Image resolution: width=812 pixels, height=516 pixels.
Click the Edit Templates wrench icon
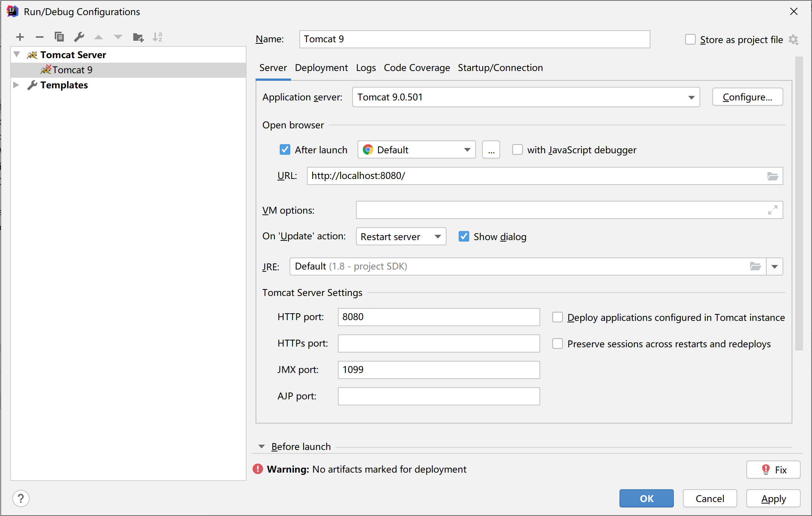(x=79, y=37)
